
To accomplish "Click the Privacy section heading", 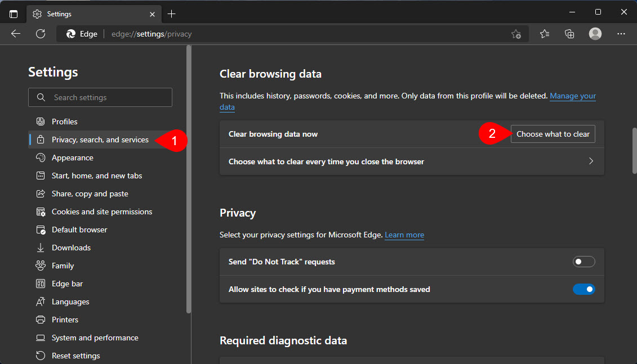I will coord(238,213).
